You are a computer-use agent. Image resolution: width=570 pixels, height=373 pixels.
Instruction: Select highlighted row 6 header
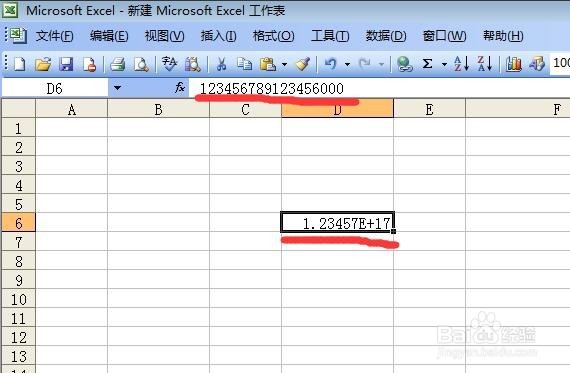pyautogui.click(x=19, y=222)
